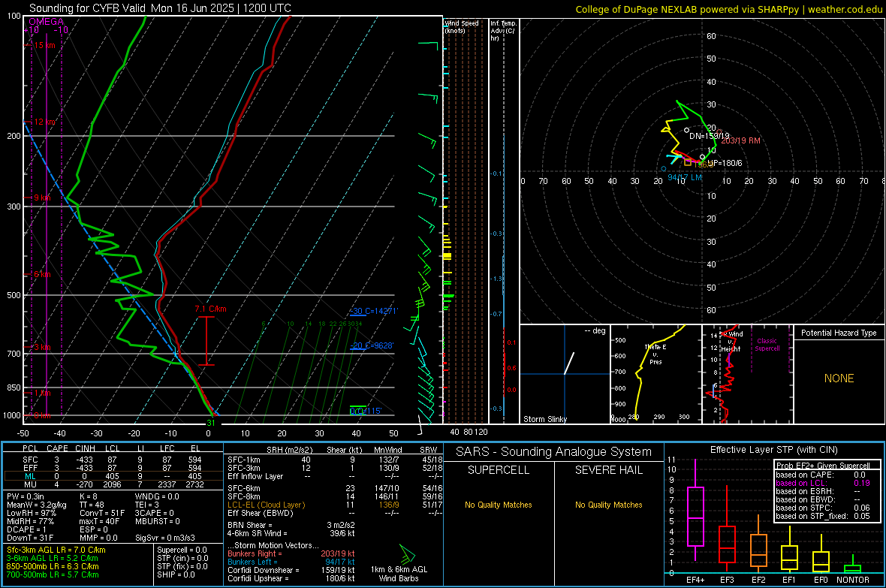Select the EFF parcel row label
The width and height of the screenshot is (886, 588).
pos(30,468)
